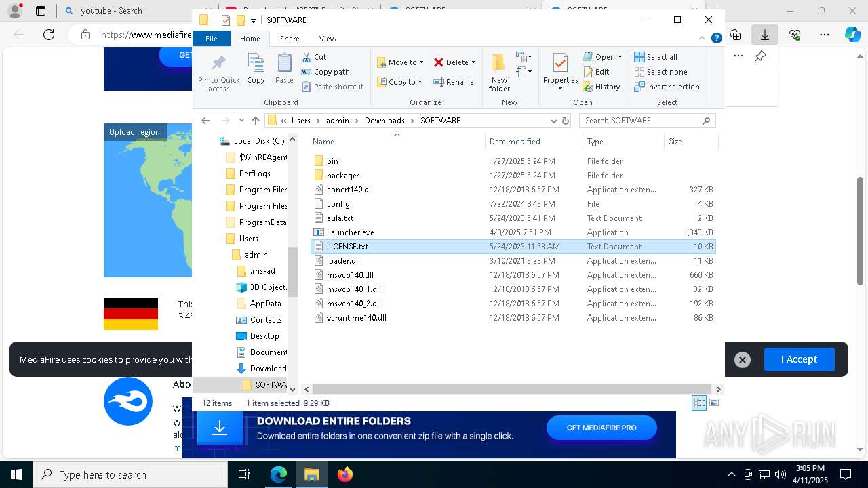Select the bin folder
Screen dimensions: 868x488
pos(513,161)
